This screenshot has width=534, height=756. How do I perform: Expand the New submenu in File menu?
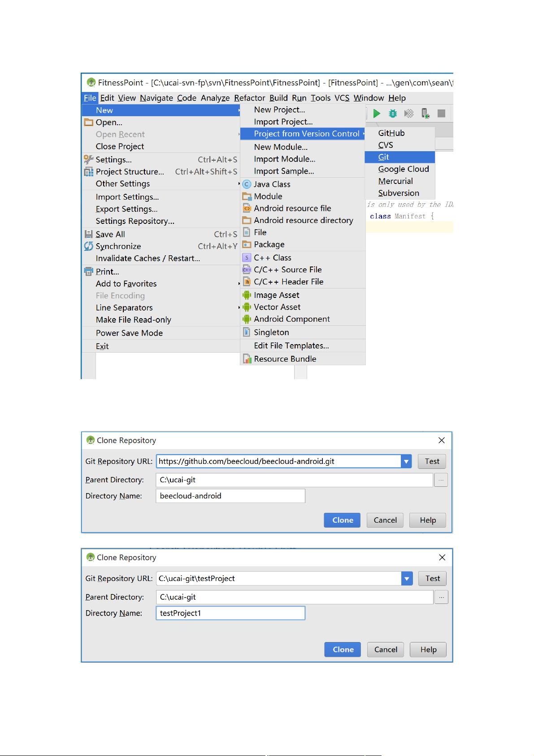pos(161,110)
